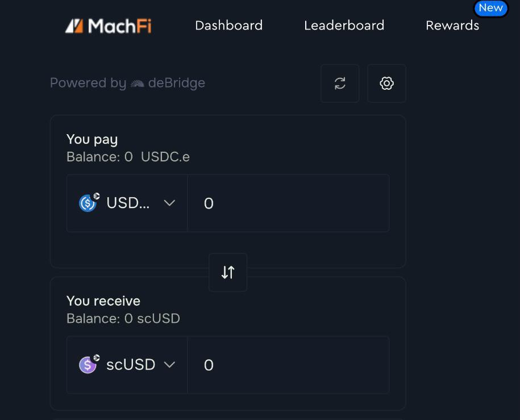Refresh the swap quote
The width and height of the screenshot is (520, 420).
(340, 84)
